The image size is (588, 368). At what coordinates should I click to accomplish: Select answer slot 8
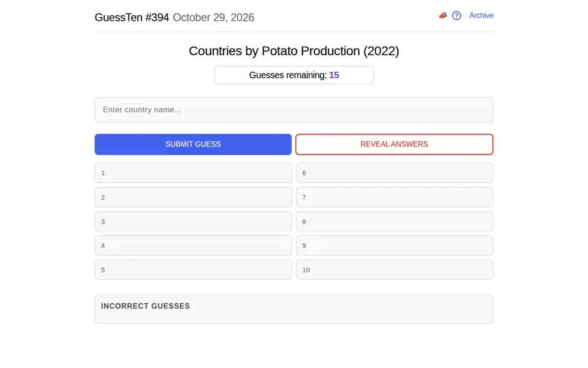tap(394, 221)
